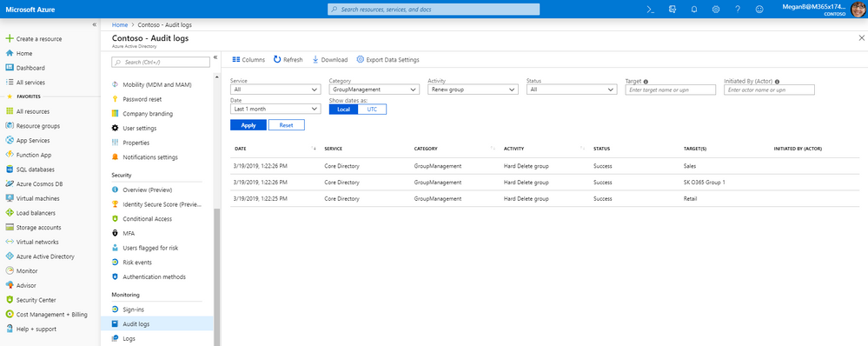Click the Azure Active Directory icon
Image resolution: width=868 pixels, height=346 pixels.
point(10,256)
